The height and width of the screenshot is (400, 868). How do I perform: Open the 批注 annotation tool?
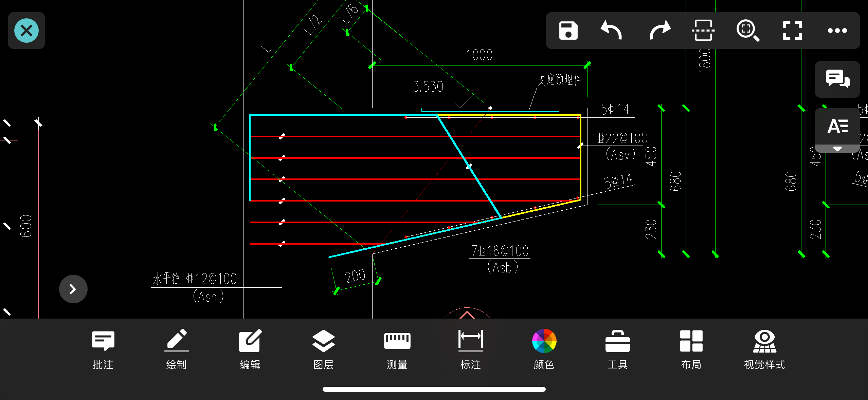[x=103, y=349]
